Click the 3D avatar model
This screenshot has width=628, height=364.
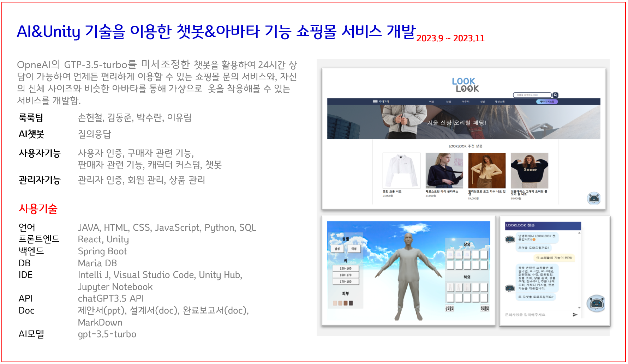[x=408, y=276]
